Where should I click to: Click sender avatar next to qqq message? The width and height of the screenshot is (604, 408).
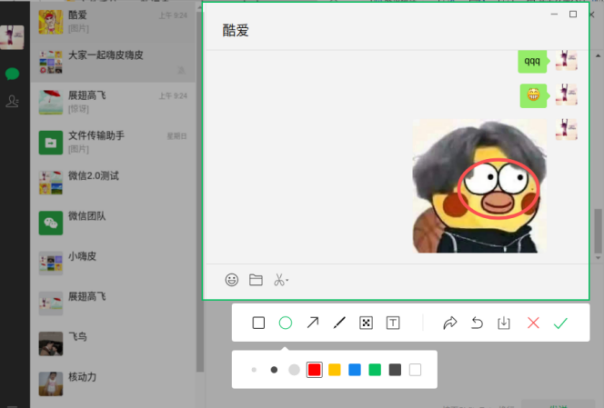pos(566,60)
